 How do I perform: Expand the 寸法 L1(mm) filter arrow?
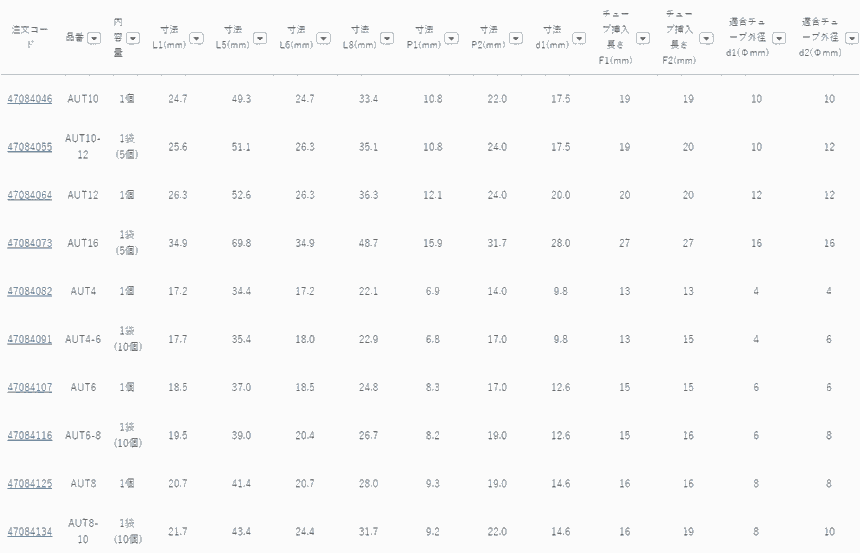(x=197, y=38)
